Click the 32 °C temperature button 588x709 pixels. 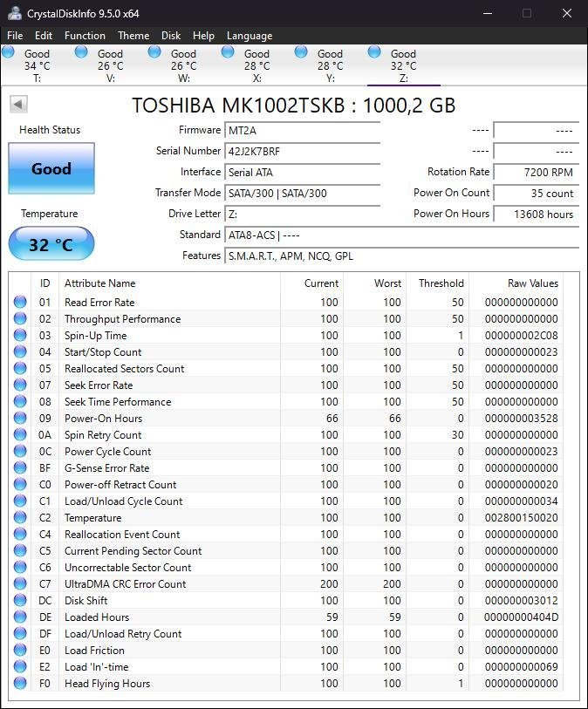tap(51, 244)
